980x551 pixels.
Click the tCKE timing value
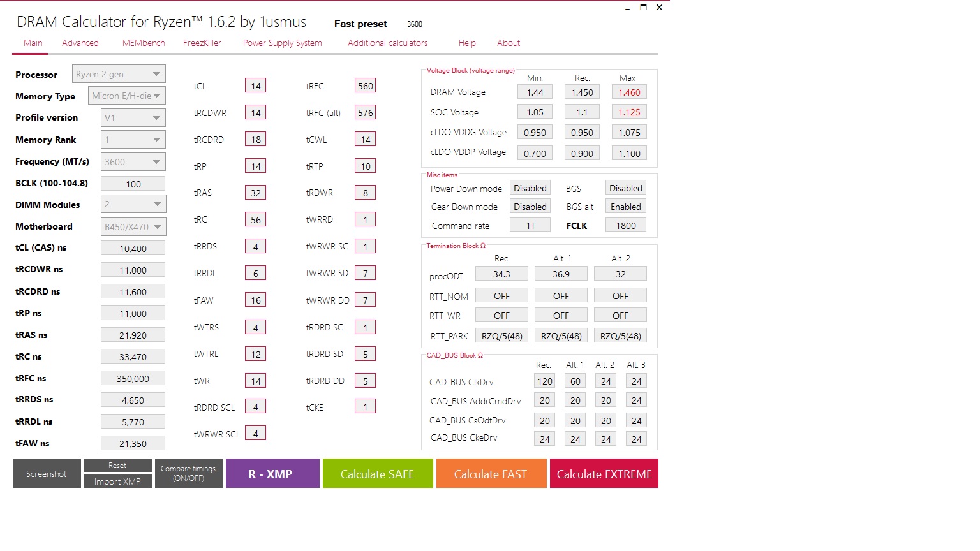pyautogui.click(x=366, y=406)
